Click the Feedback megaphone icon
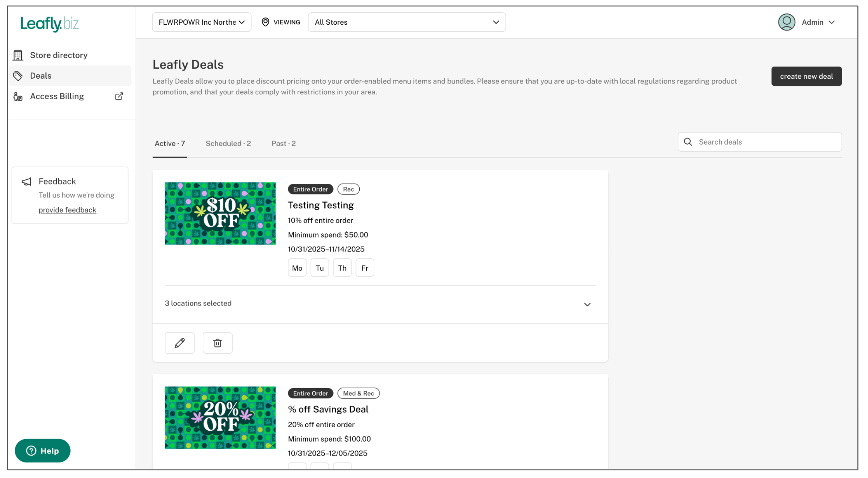Image resolution: width=868 pixels, height=478 pixels. (26, 182)
